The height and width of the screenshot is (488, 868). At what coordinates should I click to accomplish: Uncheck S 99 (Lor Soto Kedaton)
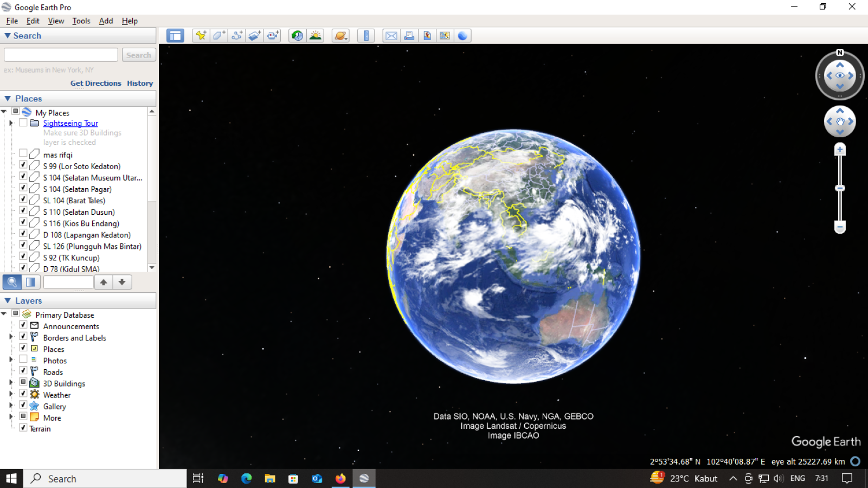click(23, 165)
